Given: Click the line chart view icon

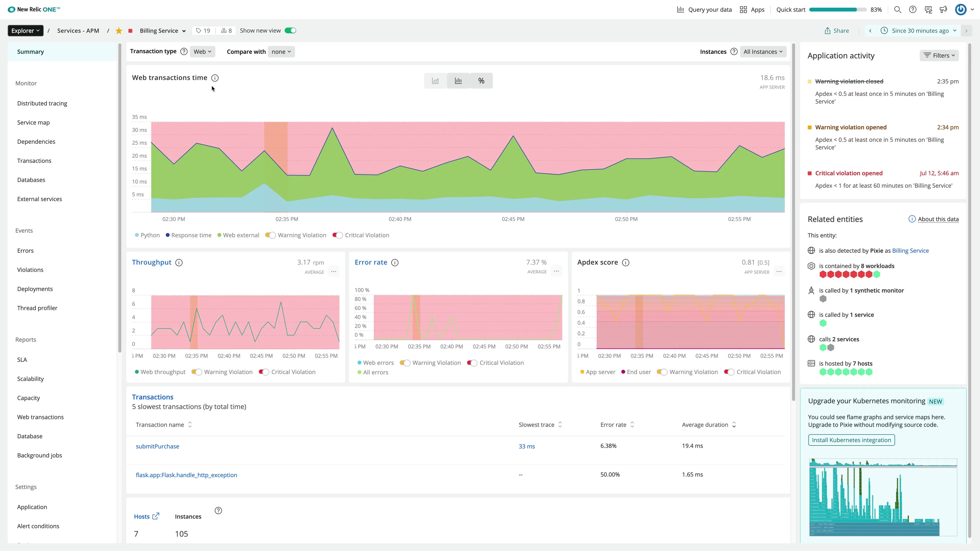Looking at the screenshot, I should pos(435,81).
